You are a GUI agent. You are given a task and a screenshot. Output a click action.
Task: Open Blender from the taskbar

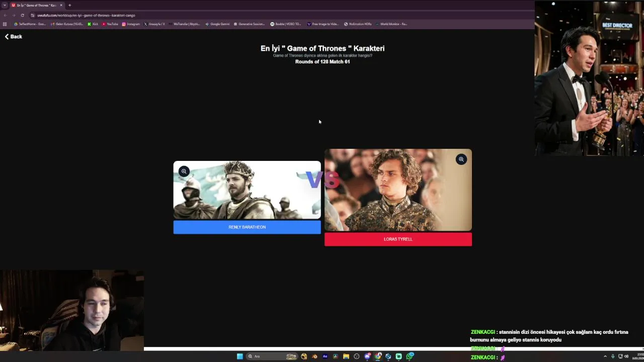point(314,356)
